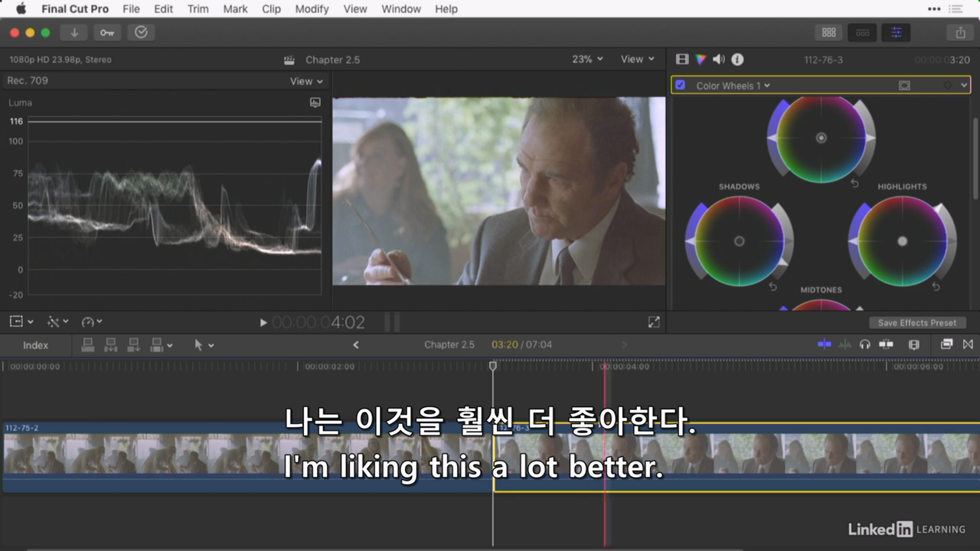Viewport: 980px width, 551px height.
Task: Toggle the Inspector sliders icon
Action: click(x=896, y=32)
